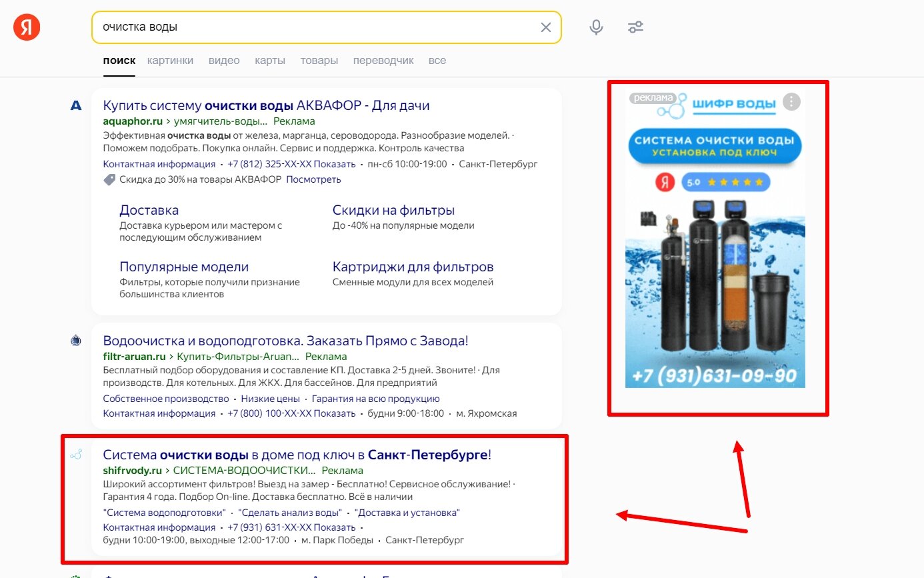Click the реклама label on banner
Image resolution: width=924 pixels, height=578 pixels.
(x=653, y=97)
